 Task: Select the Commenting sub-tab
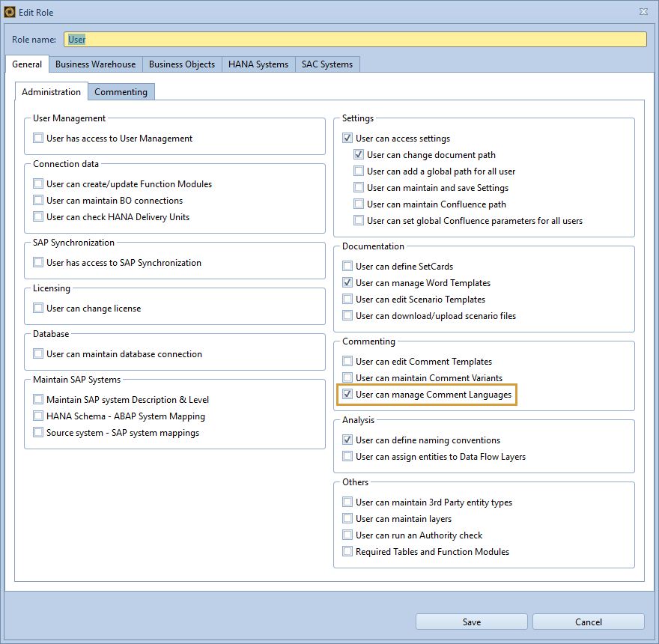point(121,91)
